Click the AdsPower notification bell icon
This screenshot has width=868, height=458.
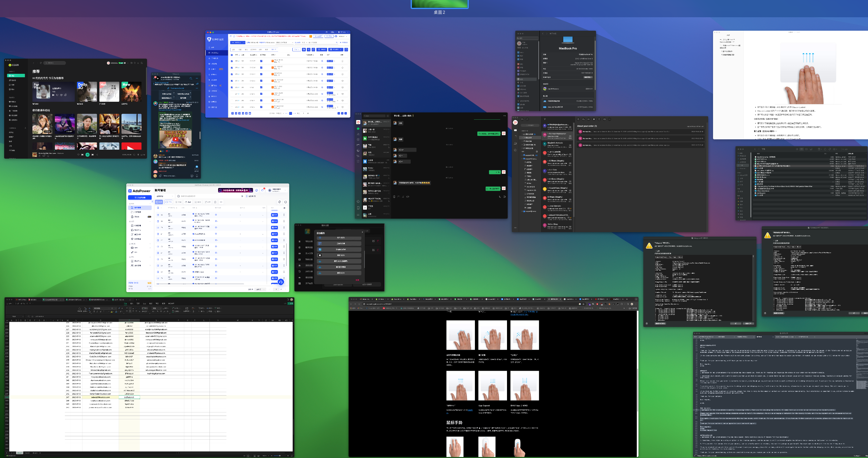coord(263,190)
